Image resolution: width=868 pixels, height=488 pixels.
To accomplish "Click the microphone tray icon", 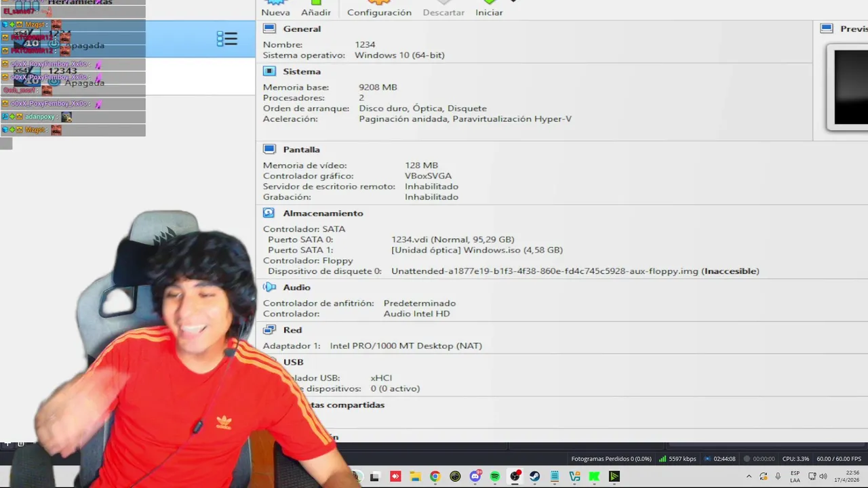I will [778, 476].
